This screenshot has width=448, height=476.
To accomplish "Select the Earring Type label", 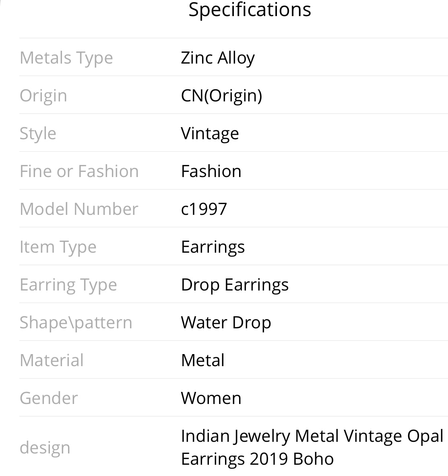I will 68,285.
